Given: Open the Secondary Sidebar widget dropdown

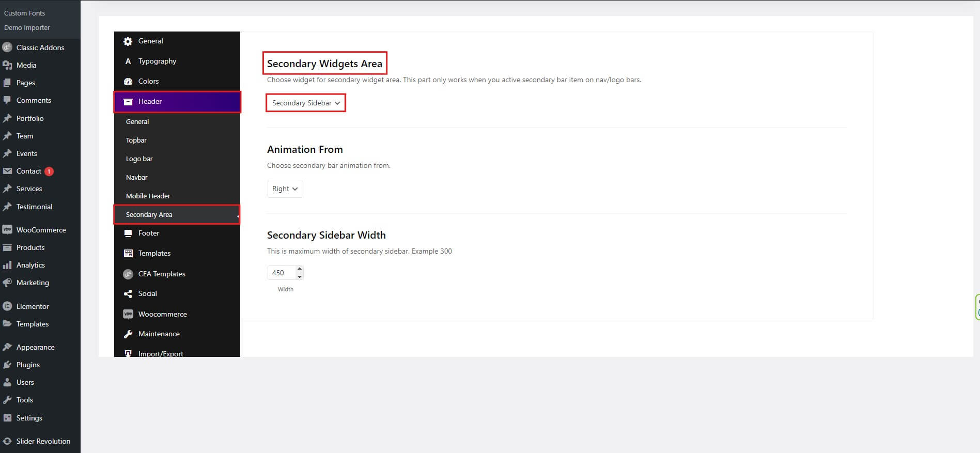Looking at the screenshot, I should tap(305, 103).
